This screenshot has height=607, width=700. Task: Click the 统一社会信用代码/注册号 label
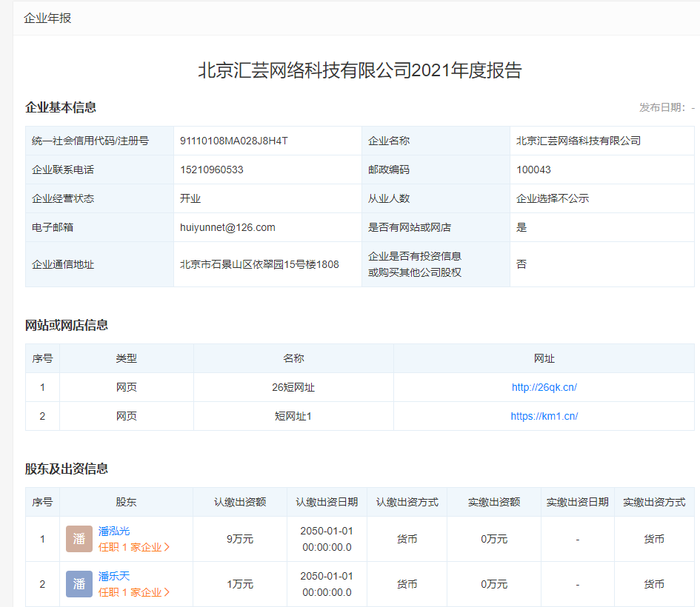(90, 141)
